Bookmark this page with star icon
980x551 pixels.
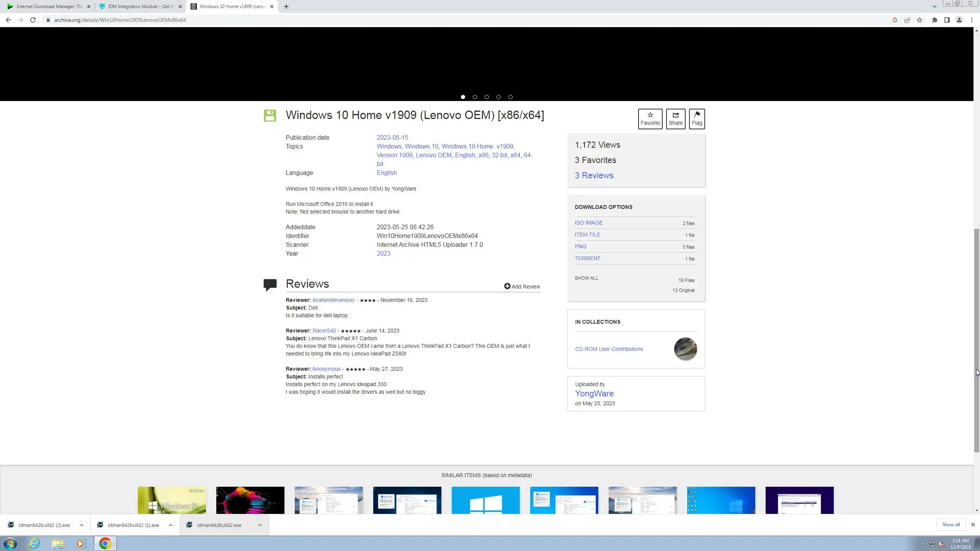coord(920,20)
